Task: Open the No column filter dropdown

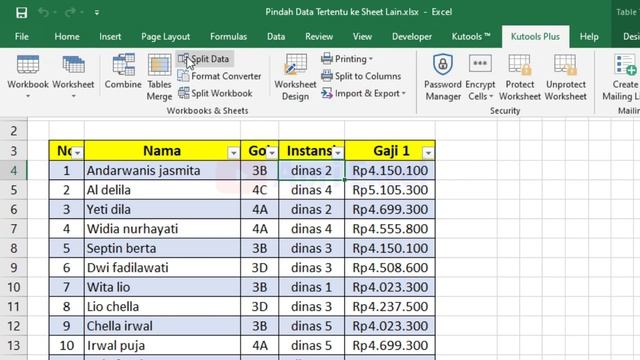Action: point(77,153)
